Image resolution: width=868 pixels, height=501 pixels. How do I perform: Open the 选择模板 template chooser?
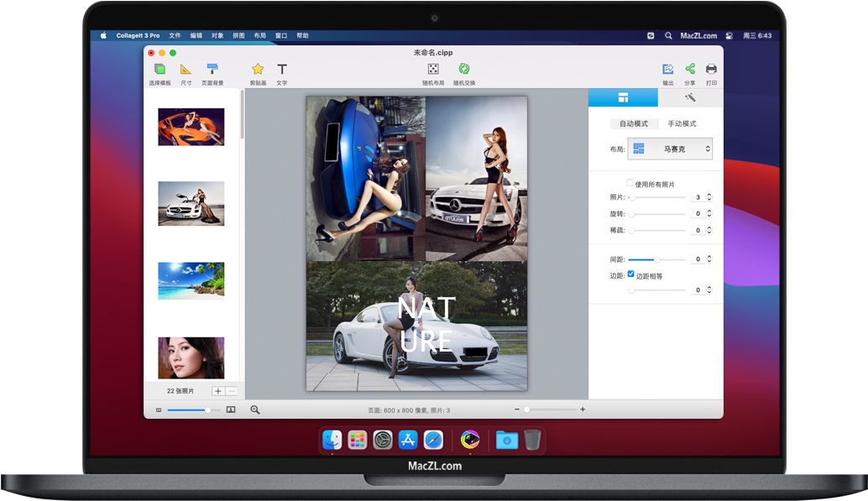point(159,74)
